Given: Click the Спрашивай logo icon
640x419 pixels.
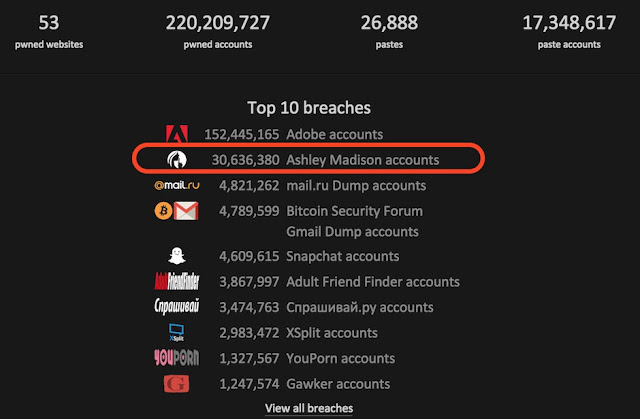Looking at the screenshot, I should tap(177, 307).
